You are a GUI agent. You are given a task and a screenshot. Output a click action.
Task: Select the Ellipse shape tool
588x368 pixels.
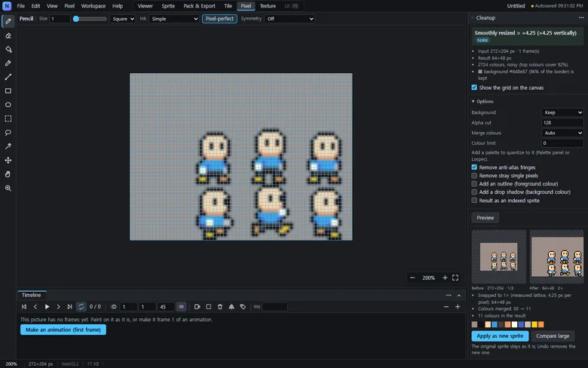coord(8,105)
